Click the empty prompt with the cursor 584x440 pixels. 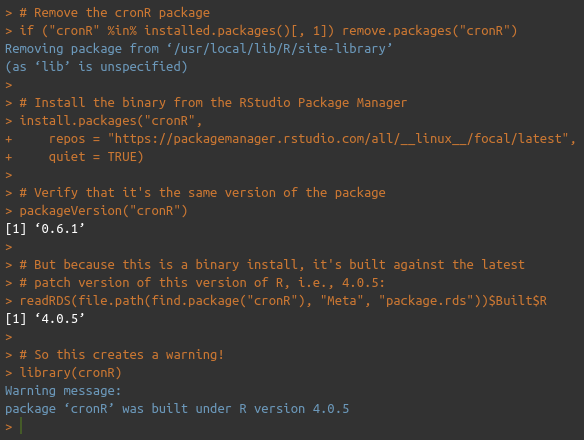coord(14,427)
